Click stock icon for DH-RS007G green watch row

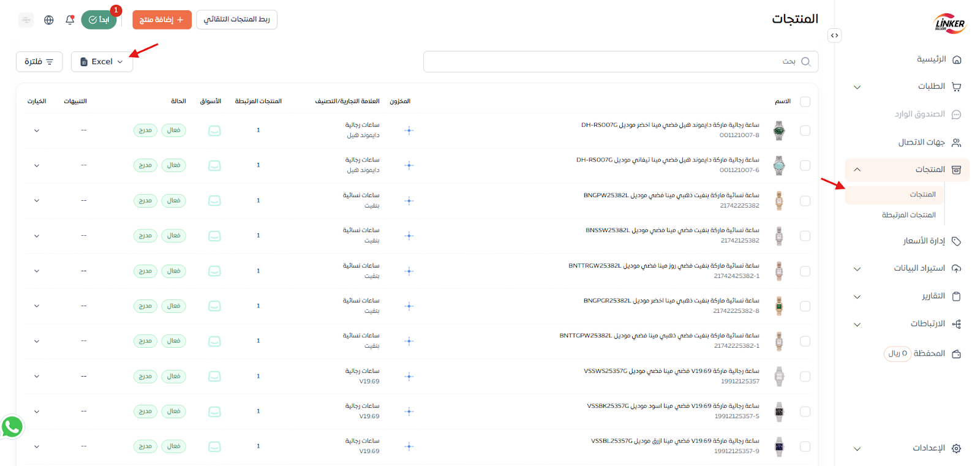coord(409,130)
